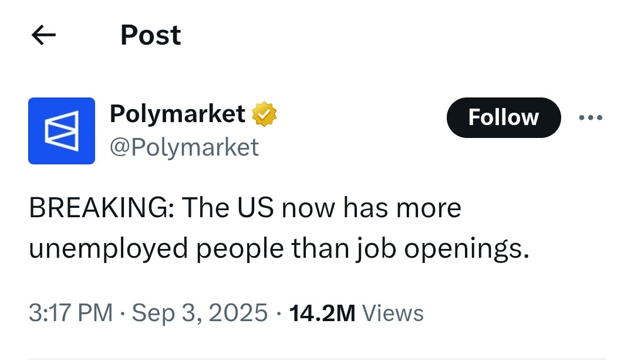Open the @Polymarket handle link
The image size is (624, 364).
point(184,147)
